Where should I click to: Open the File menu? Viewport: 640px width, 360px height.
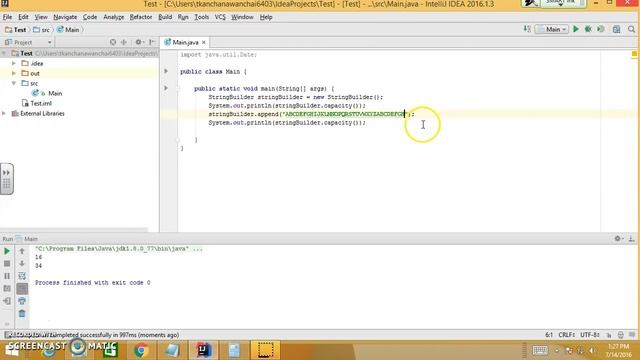[7, 17]
